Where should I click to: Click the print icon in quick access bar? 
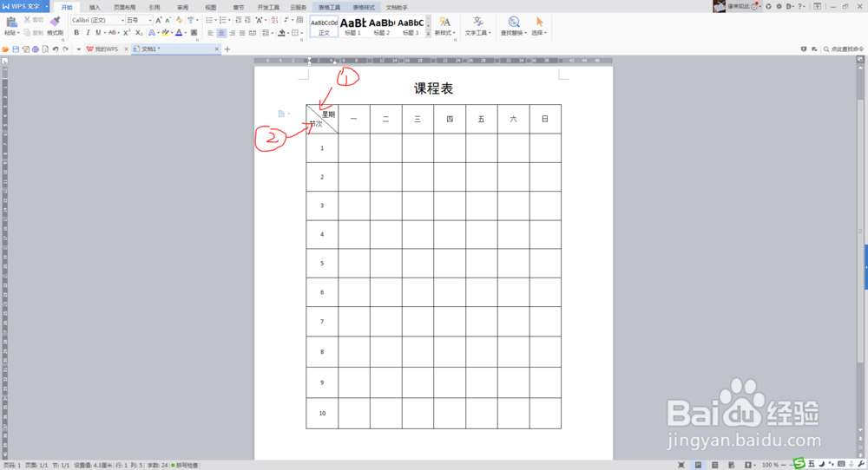[x=36, y=49]
